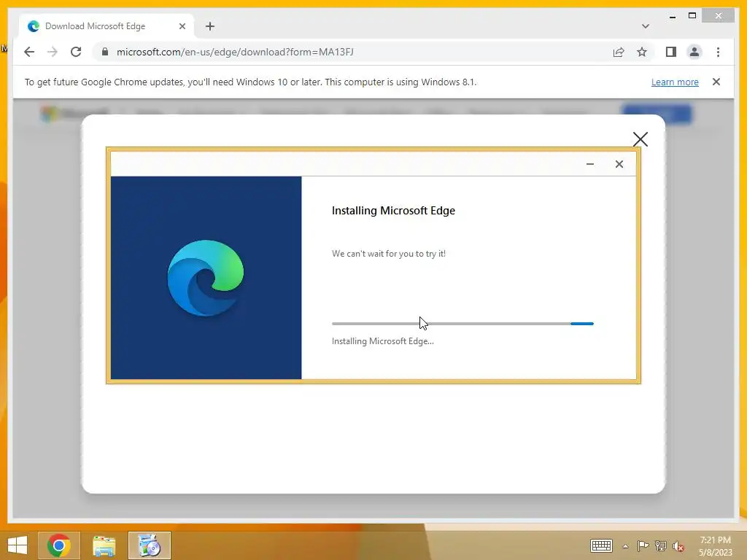This screenshot has height=560, width=747.
Task: Minimize the Edge installer window
Action: pos(589,164)
